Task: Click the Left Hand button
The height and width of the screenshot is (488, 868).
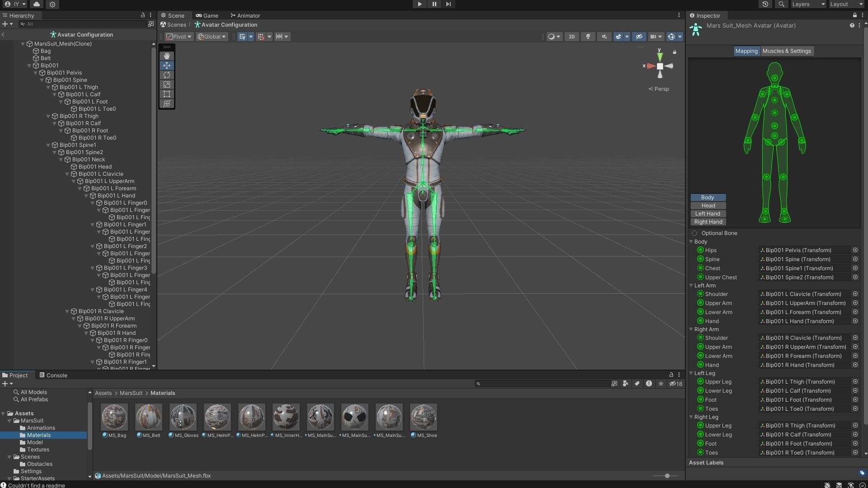Action: click(708, 214)
